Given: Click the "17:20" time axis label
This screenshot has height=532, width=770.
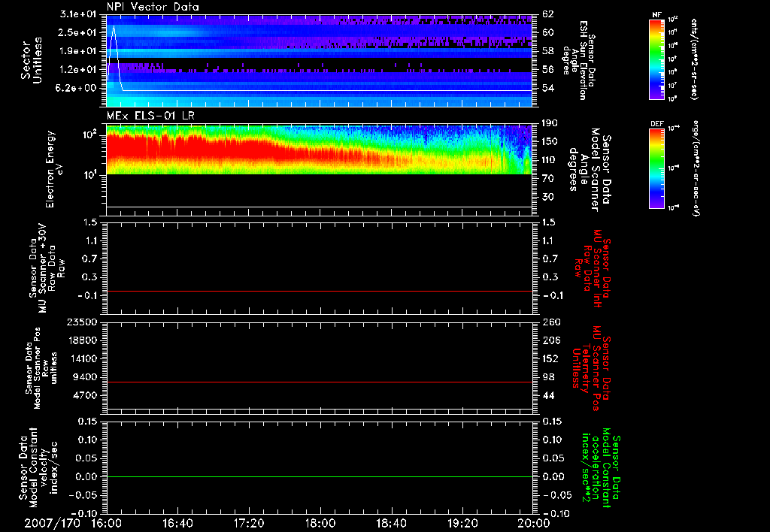Looking at the screenshot, I should tap(249, 523).
